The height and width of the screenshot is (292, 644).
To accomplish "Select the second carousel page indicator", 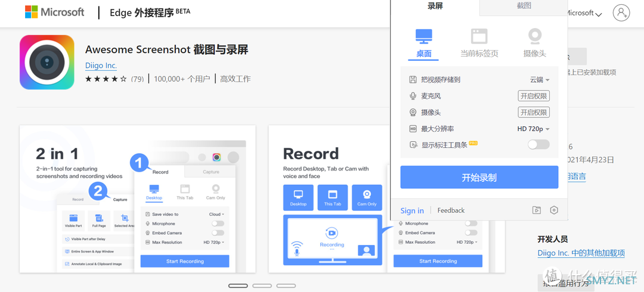I will (262, 286).
